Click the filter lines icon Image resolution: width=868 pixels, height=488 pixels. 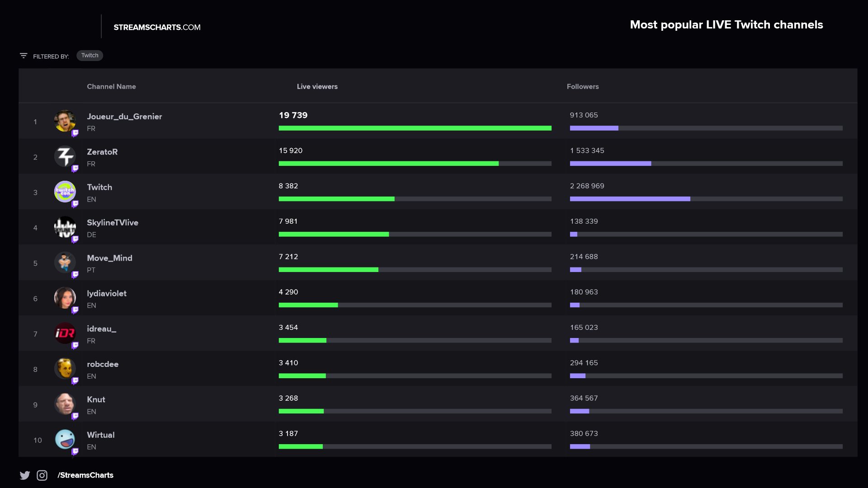point(24,56)
